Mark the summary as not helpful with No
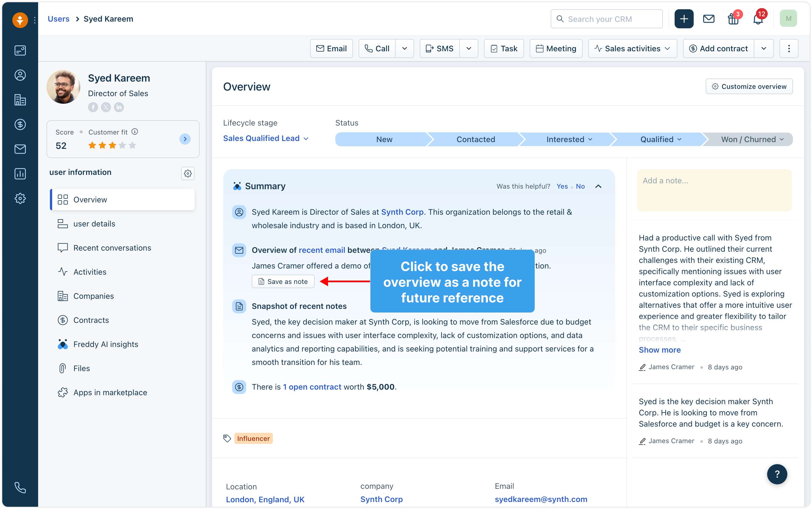This screenshot has width=812, height=509. [580, 186]
